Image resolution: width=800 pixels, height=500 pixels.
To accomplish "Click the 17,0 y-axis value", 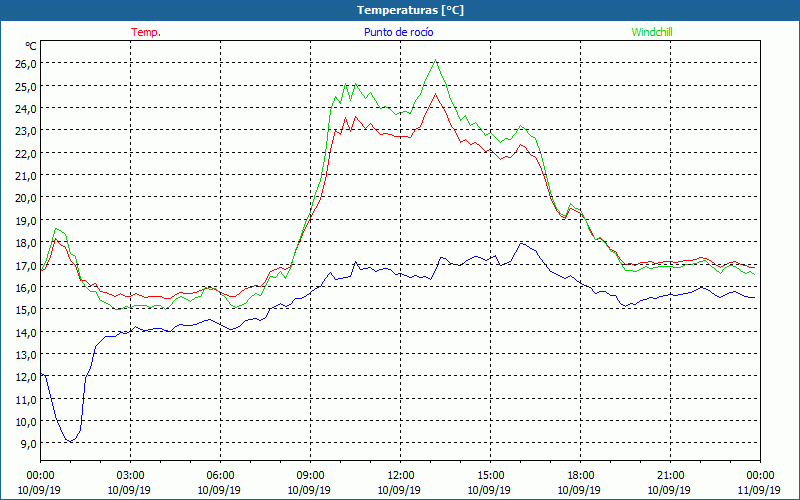I will (x=27, y=265).
